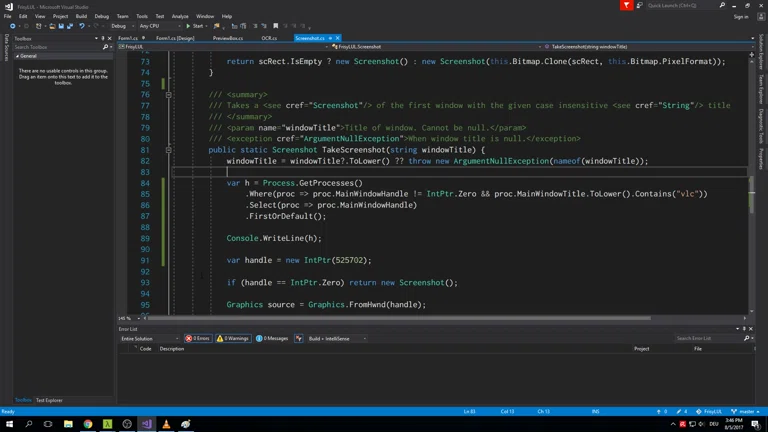
Task: Open the Analyze menu
Action: pos(180,16)
